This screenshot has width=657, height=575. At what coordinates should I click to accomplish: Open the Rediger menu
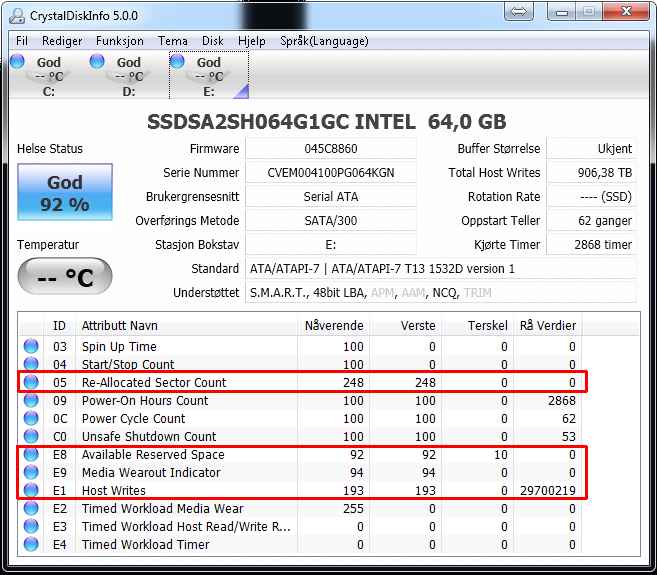click(62, 41)
